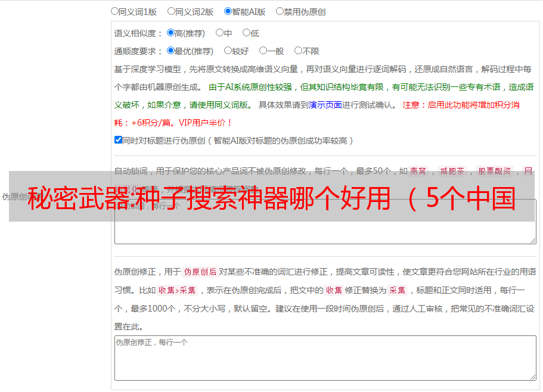The height and width of the screenshot is (392, 543).
Task: Click the 燕窝 example keyword tag
Action: click(418, 171)
